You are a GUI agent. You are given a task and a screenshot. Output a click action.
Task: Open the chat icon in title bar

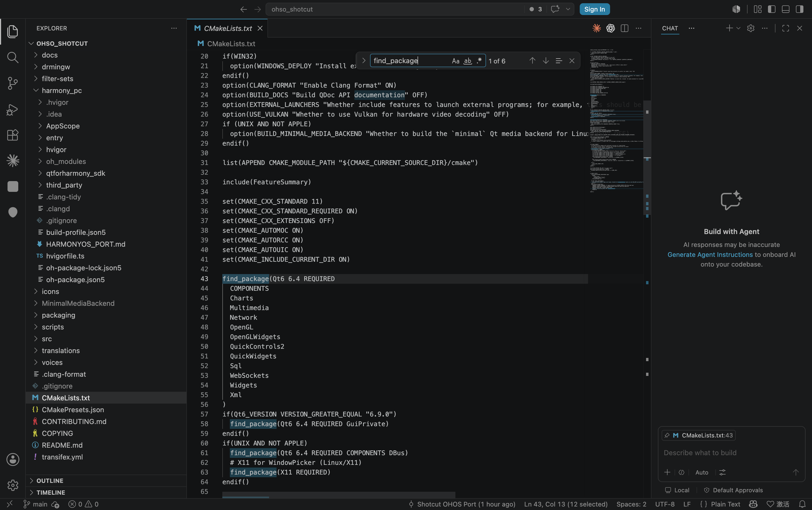pos(555,9)
